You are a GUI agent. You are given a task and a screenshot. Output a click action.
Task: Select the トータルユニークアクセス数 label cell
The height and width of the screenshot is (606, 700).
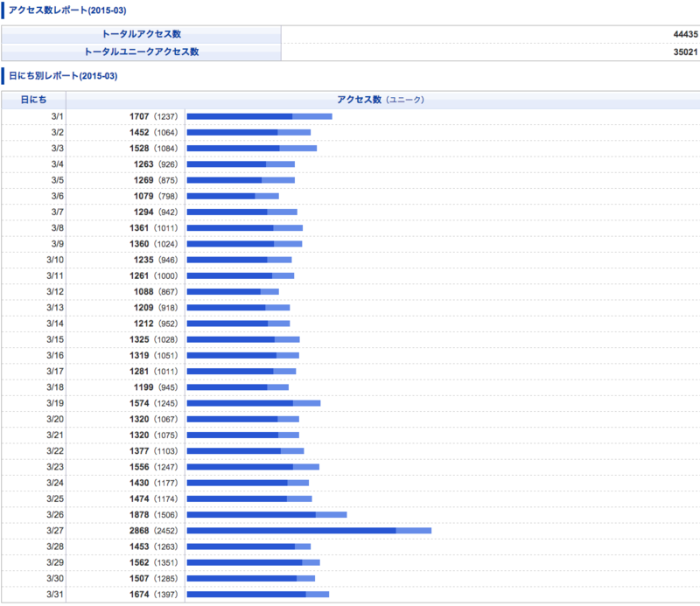[x=141, y=52]
